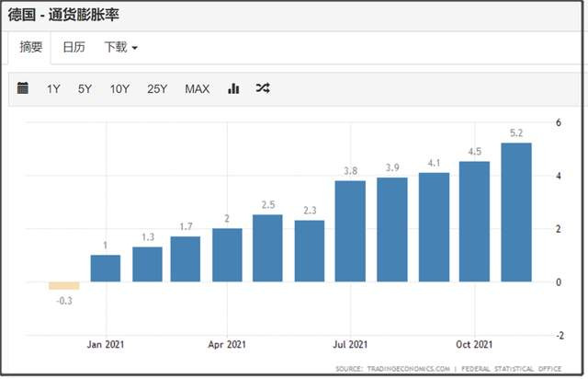588x379 pixels.
Task: Click the Jan 2021 bar valued 1
Action: pyautogui.click(x=106, y=269)
